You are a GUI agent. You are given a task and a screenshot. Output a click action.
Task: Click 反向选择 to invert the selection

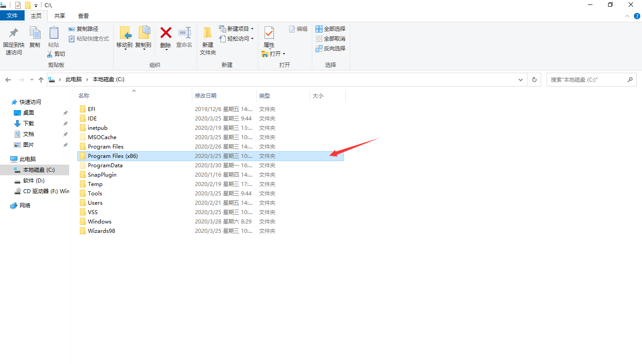[x=330, y=48]
